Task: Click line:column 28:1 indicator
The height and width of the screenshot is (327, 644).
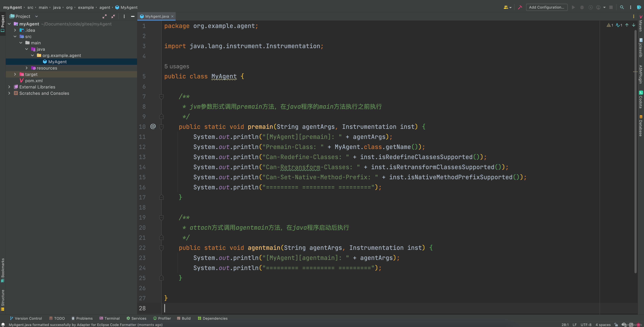Action: 565,325
